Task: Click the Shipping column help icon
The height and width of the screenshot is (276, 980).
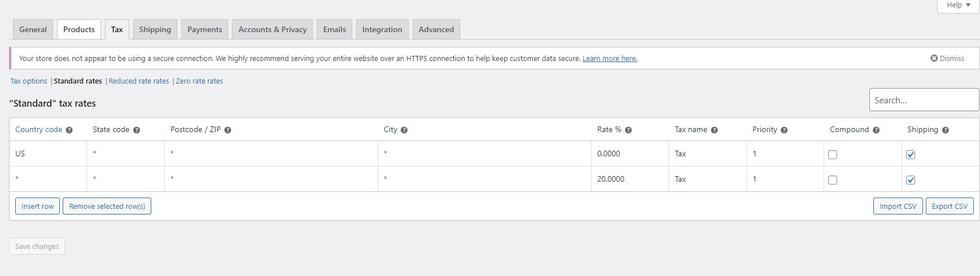Action: tap(946, 130)
